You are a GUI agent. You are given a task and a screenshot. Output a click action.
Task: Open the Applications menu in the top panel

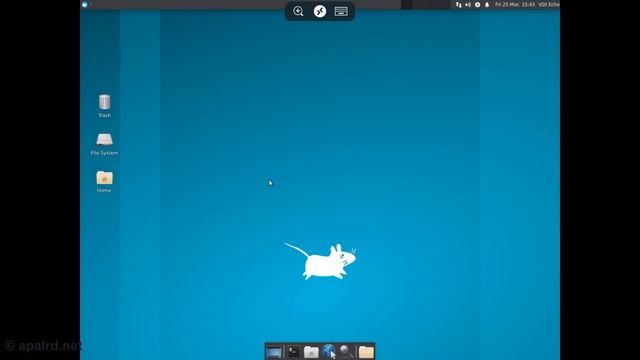click(x=85, y=4)
